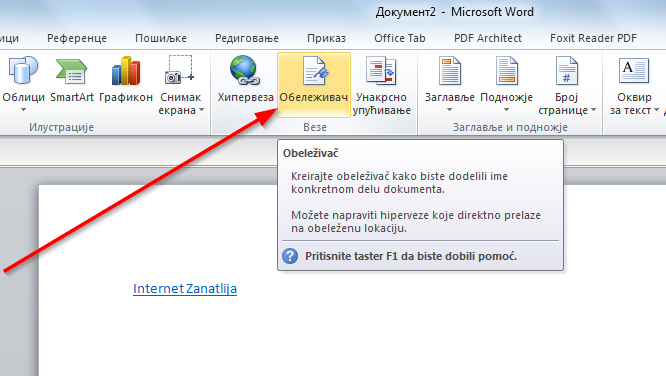Image resolution: width=666 pixels, height=376 pixels.
Task: Click the tooltip line 'Kreirajte obeleživač kako biste dodelili ime'
Action: click(x=399, y=176)
